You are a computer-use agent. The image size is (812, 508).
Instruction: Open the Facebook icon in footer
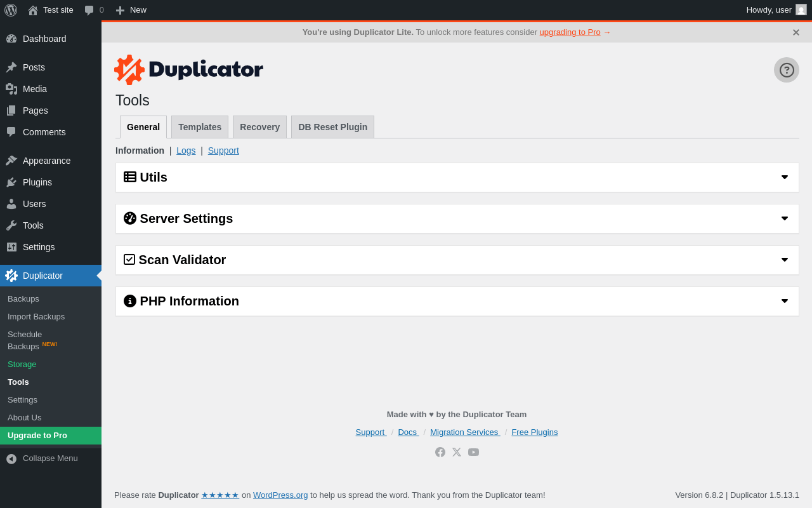point(440,452)
